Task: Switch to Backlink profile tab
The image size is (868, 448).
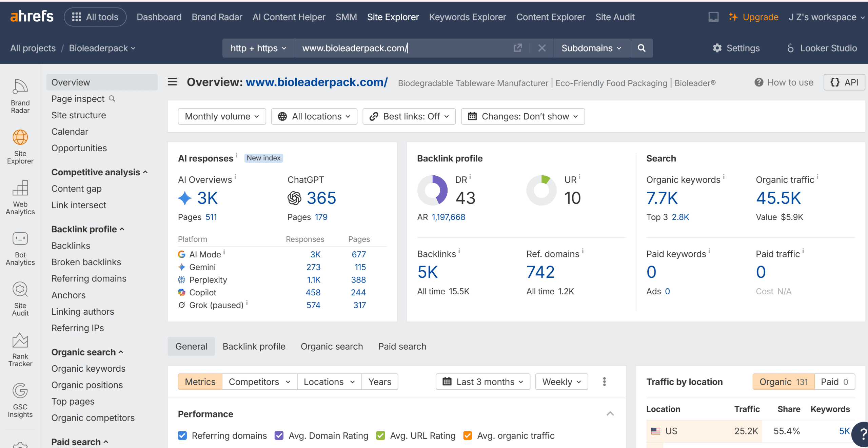Action: (254, 346)
